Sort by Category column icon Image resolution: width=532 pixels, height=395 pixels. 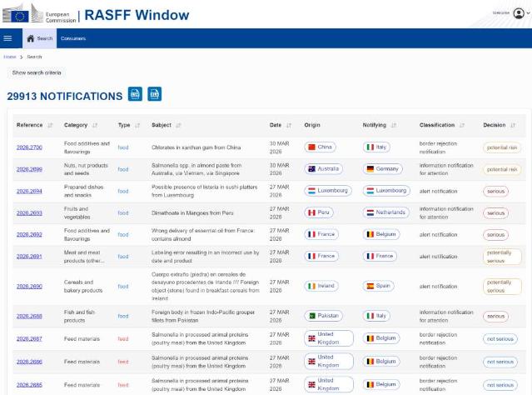[95, 126]
